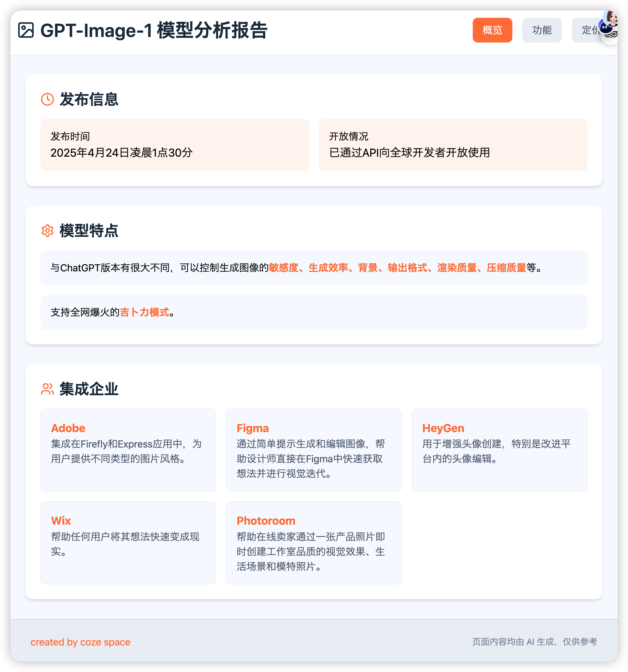Click the users icon next to 集成企业

(47, 389)
